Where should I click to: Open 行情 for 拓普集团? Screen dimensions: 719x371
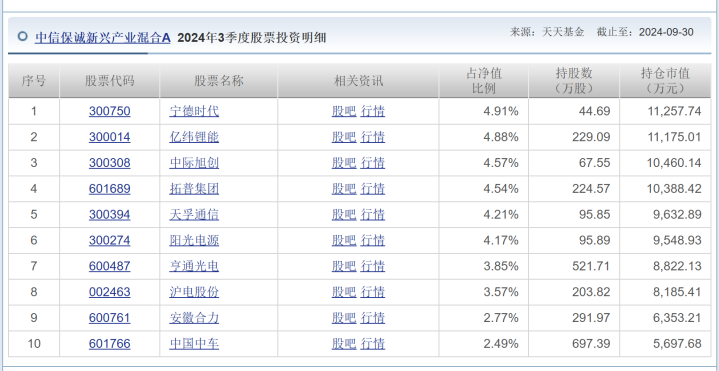click(372, 188)
